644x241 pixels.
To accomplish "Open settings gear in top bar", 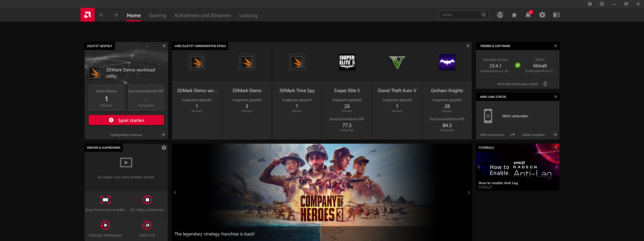I will [542, 15].
